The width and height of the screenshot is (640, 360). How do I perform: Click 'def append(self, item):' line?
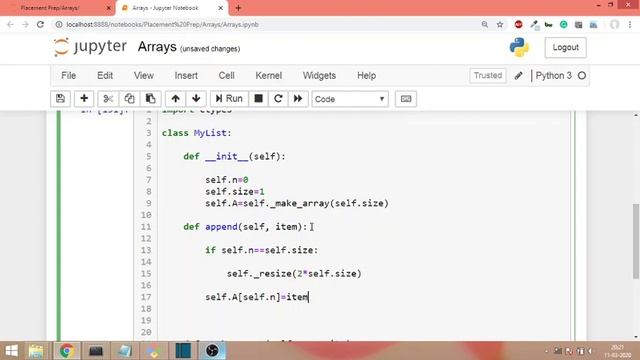tap(245, 227)
